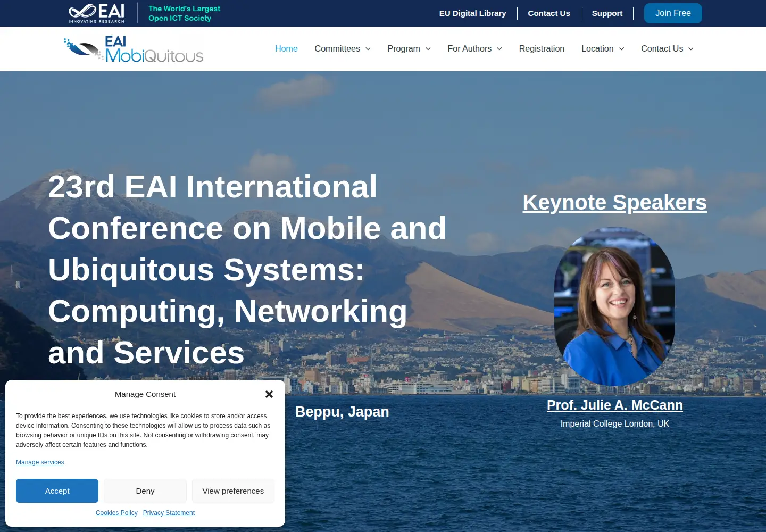Click the 'Beppu, Japan' location text

click(x=342, y=412)
